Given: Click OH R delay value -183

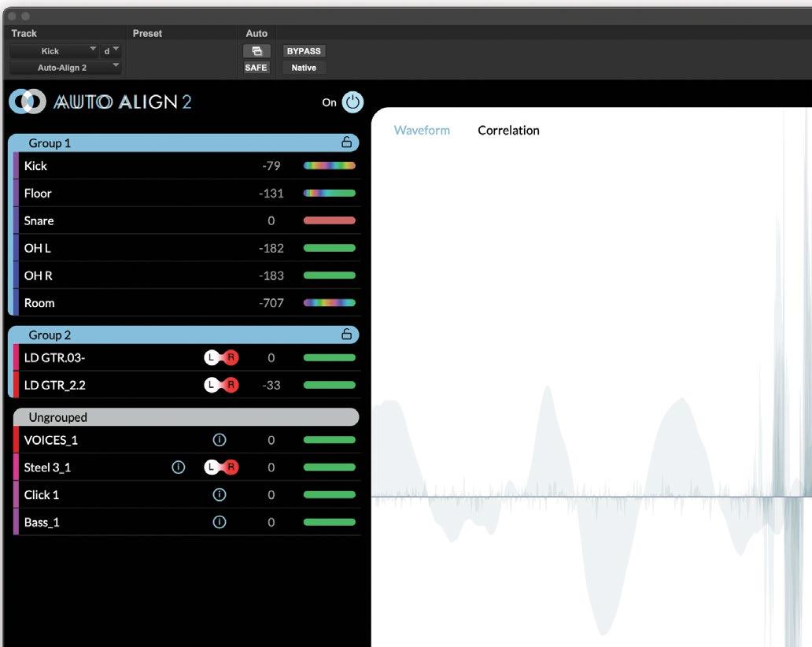Looking at the screenshot, I should click(271, 275).
